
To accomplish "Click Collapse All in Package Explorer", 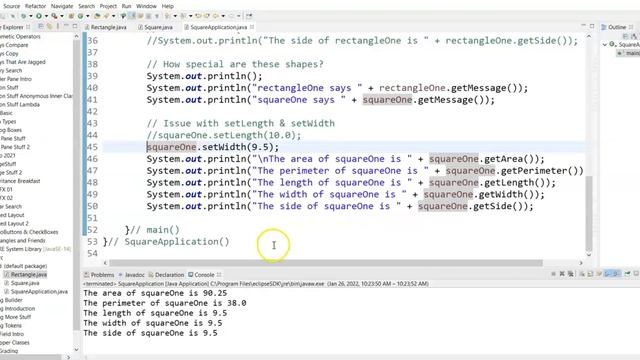I will click(x=40, y=27).
